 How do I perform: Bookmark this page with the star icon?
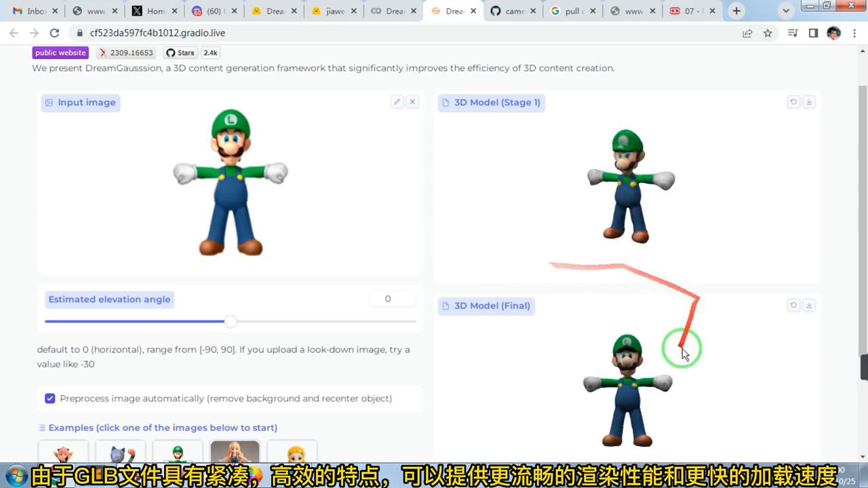(x=768, y=33)
